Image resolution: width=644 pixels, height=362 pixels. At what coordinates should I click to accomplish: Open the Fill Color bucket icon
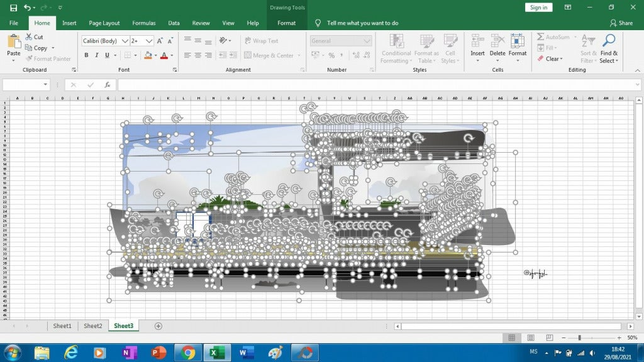tap(148, 55)
